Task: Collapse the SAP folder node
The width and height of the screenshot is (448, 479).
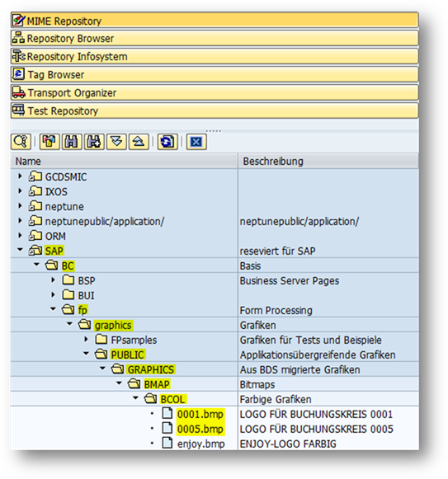Action: click(20, 250)
